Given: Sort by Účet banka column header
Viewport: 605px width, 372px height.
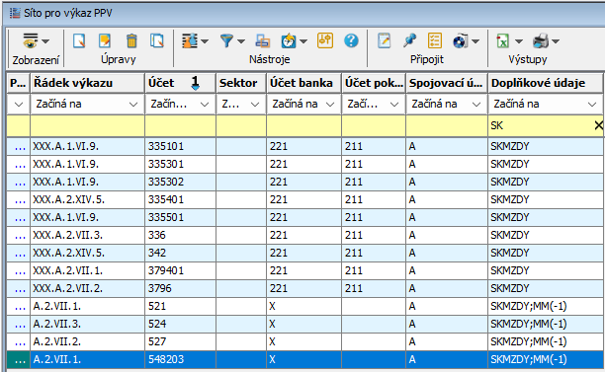Looking at the screenshot, I should (304, 83).
